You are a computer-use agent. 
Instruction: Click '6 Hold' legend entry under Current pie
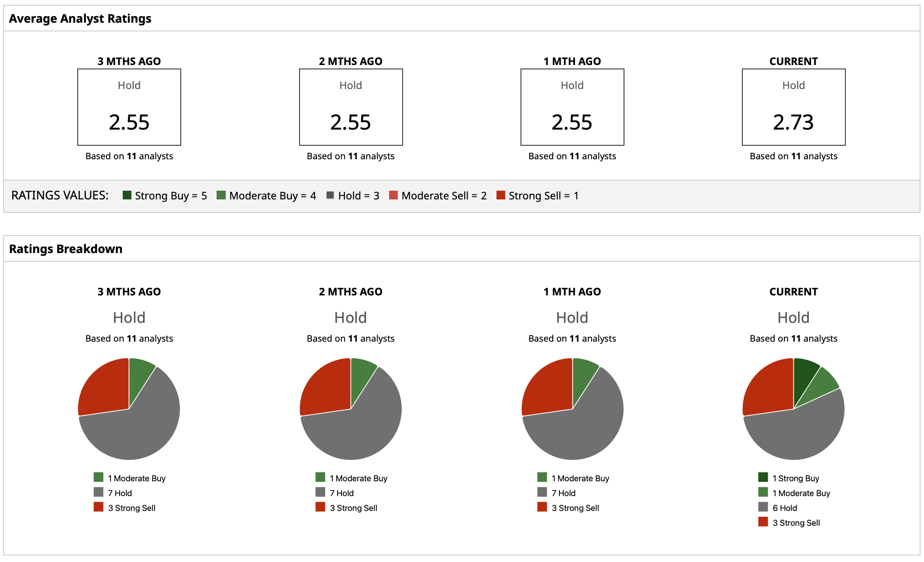[784, 508]
